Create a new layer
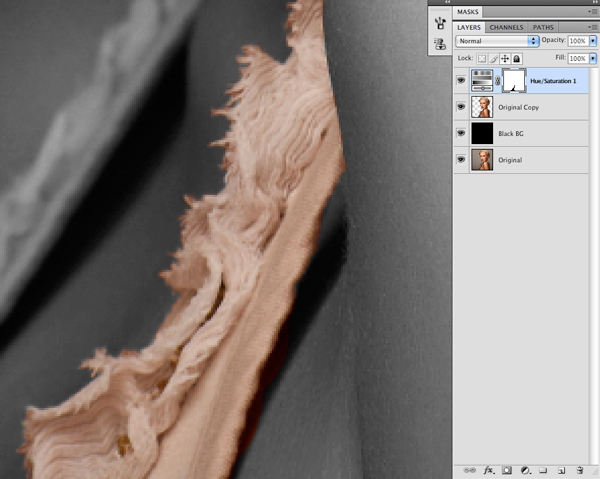Viewport: 600px width, 479px height. pyautogui.click(x=561, y=470)
